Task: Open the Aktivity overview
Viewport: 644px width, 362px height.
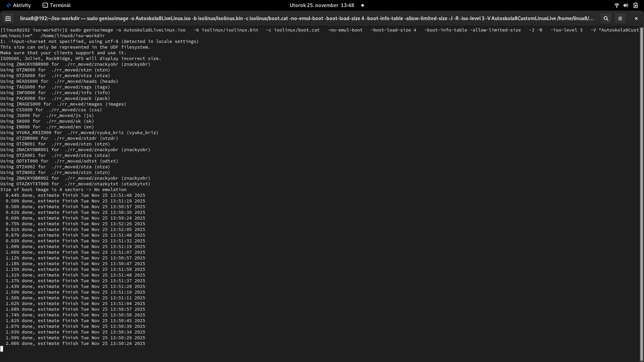Action: coord(22,5)
